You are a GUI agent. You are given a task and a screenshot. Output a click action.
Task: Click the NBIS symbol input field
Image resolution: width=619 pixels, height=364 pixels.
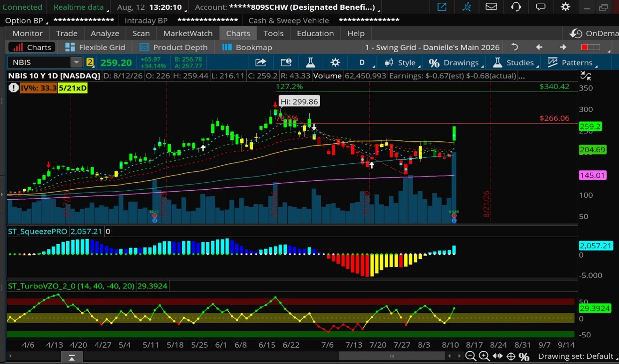(x=39, y=62)
